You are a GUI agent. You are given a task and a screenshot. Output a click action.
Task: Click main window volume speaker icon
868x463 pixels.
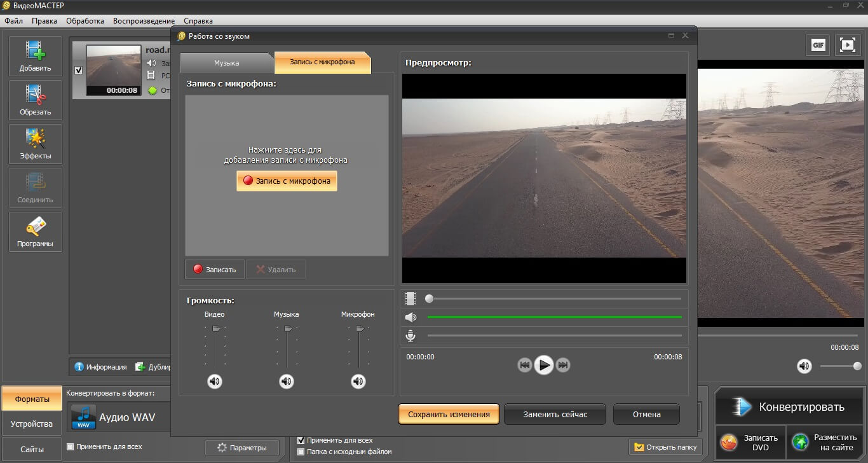tap(804, 366)
